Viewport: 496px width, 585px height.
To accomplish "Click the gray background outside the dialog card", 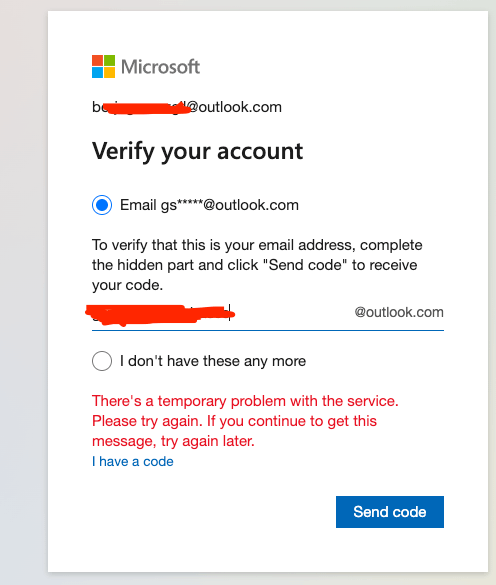I will tap(22, 298).
